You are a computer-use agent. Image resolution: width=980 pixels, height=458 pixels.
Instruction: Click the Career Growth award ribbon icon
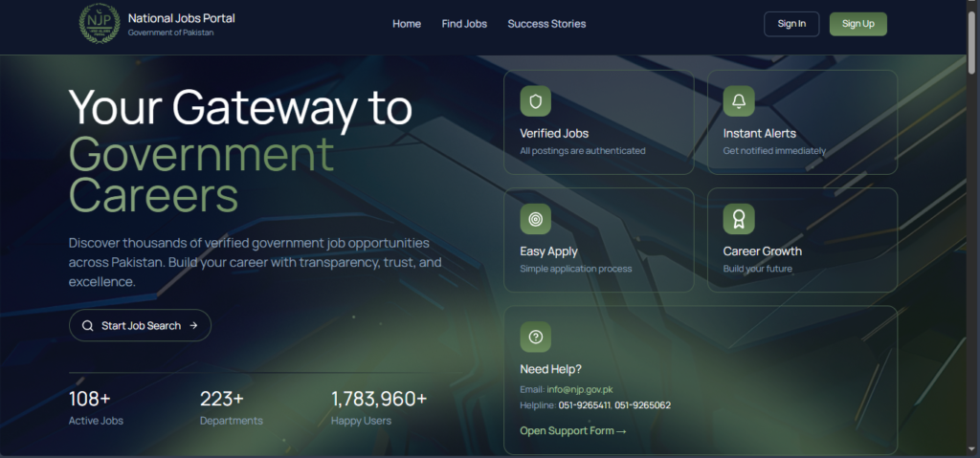pyautogui.click(x=739, y=219)
